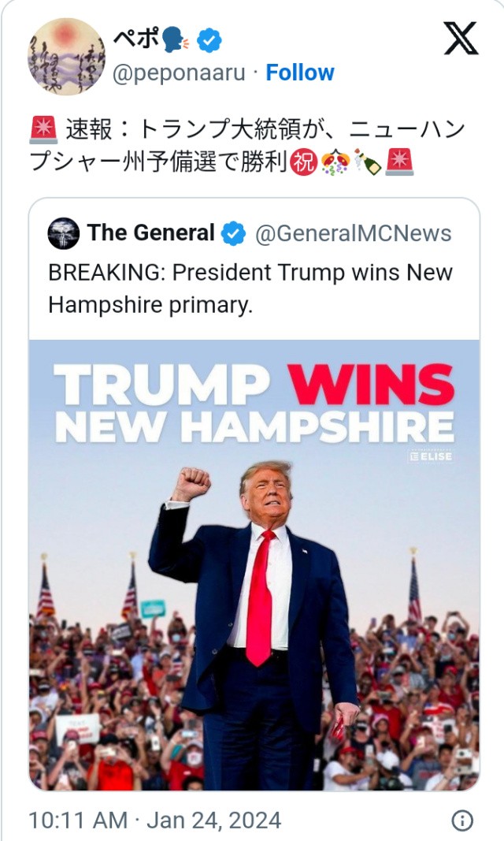Click the Japanese 速報 tweet text
The width and height of the screenshot is (504, 841).
coord(236,145)
